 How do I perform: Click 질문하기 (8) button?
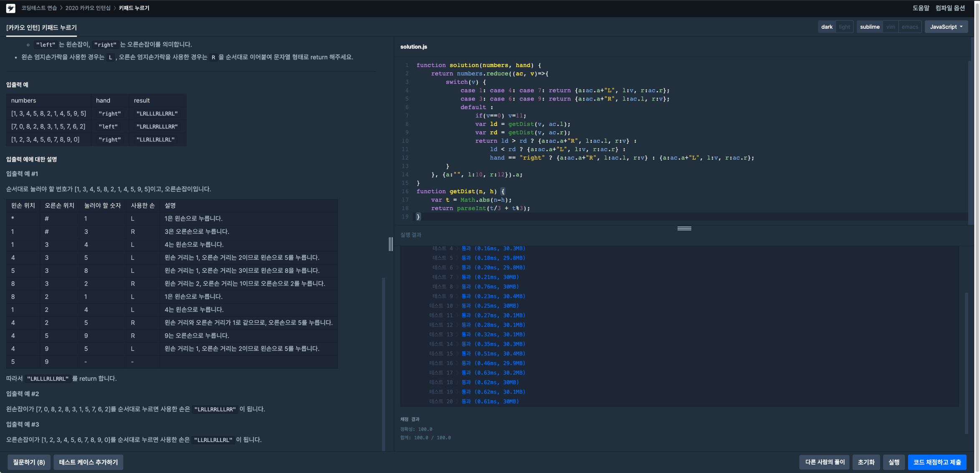pos(29,462)
